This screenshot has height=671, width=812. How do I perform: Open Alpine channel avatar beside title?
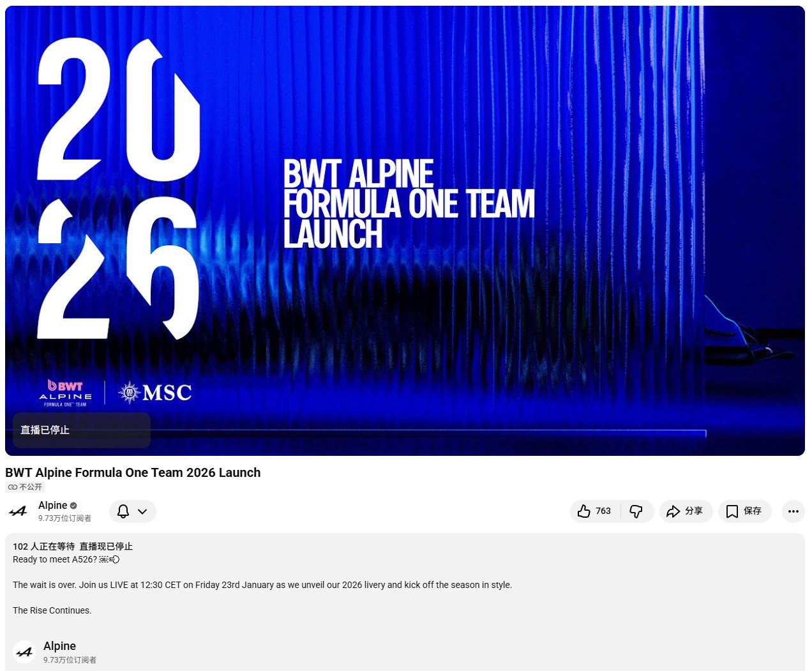coord(18,511)
